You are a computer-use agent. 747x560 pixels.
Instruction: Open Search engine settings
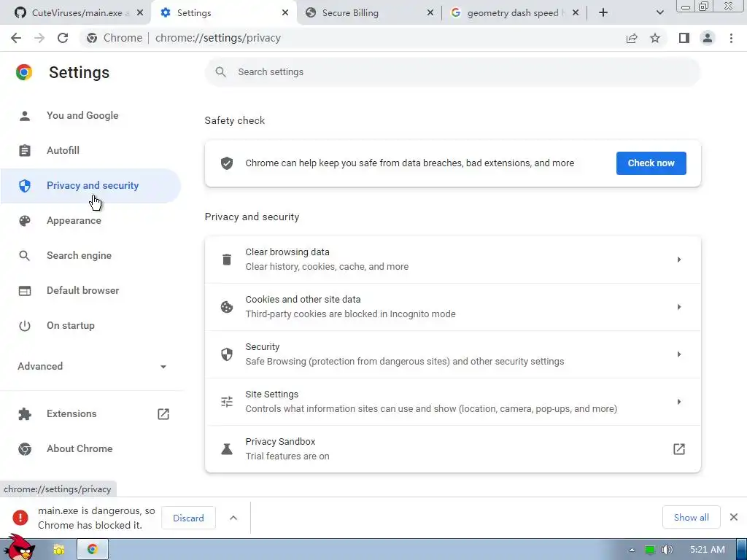(x=90, y=256)
